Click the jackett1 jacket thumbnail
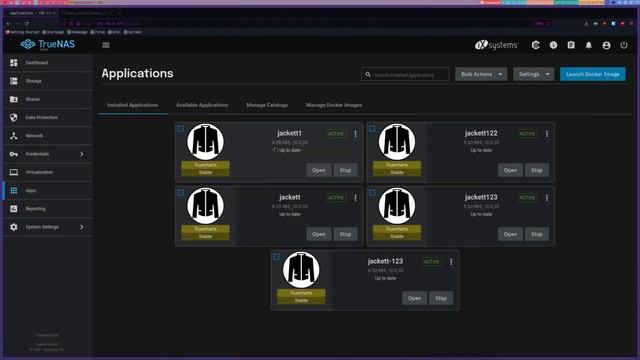The width and height of the screenshot is (640, 360). coord(205,142)
